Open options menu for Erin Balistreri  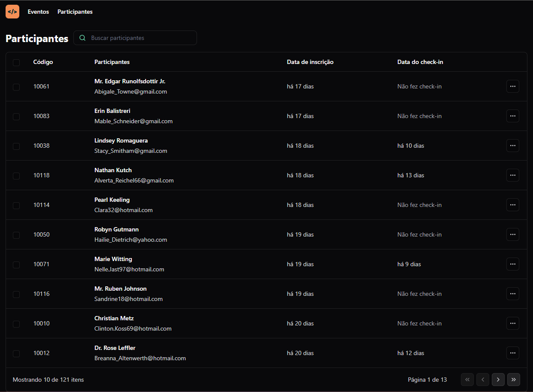click(x=512, y=116)
